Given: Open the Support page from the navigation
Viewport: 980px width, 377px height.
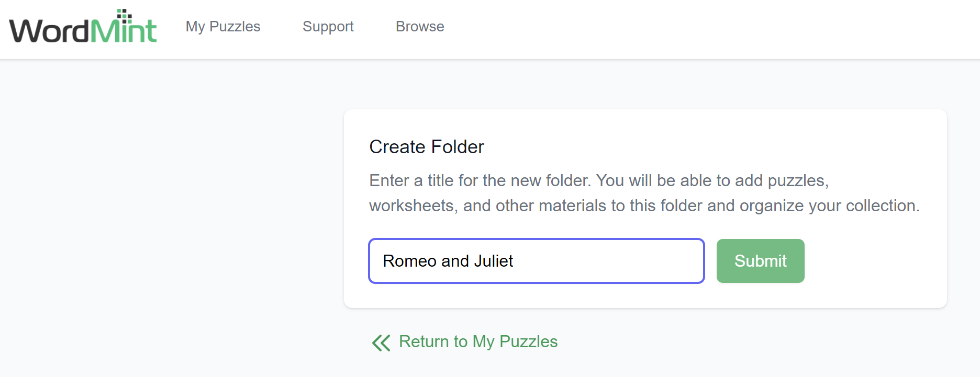Looking at the screenshot, I should pos(328,26).
